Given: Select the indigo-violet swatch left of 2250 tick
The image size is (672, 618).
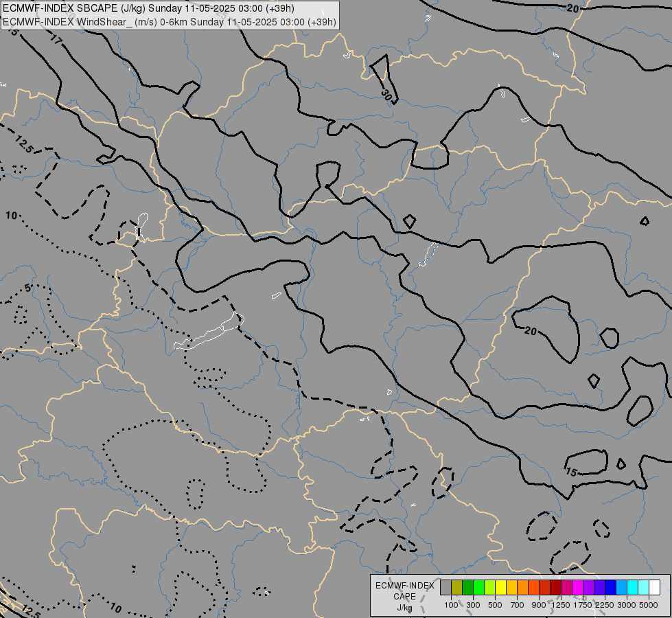Looking at the screenshot, I should (x=599, y=588).
